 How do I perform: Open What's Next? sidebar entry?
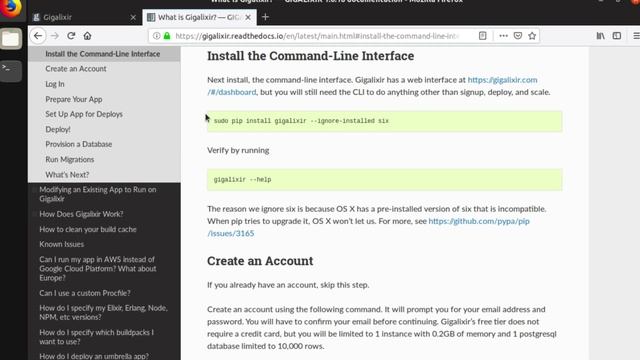point(67,175)
